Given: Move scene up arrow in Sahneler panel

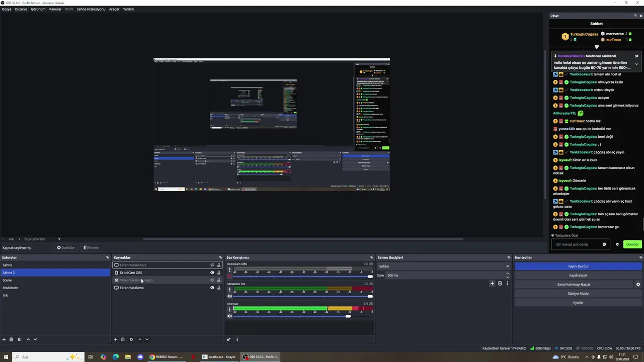Looking at the screenshot, I should tap(28, 339).
